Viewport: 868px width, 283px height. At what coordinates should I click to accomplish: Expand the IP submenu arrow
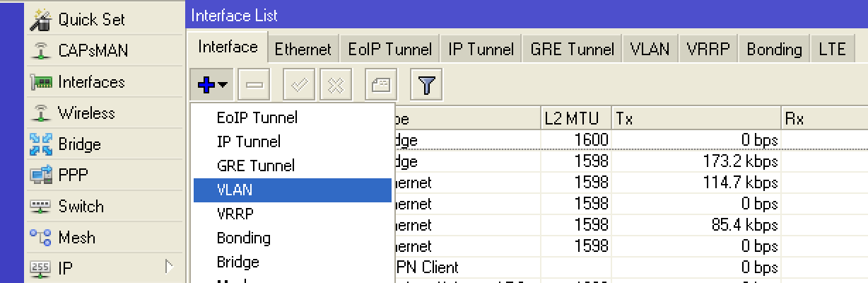tap(169, 267)
